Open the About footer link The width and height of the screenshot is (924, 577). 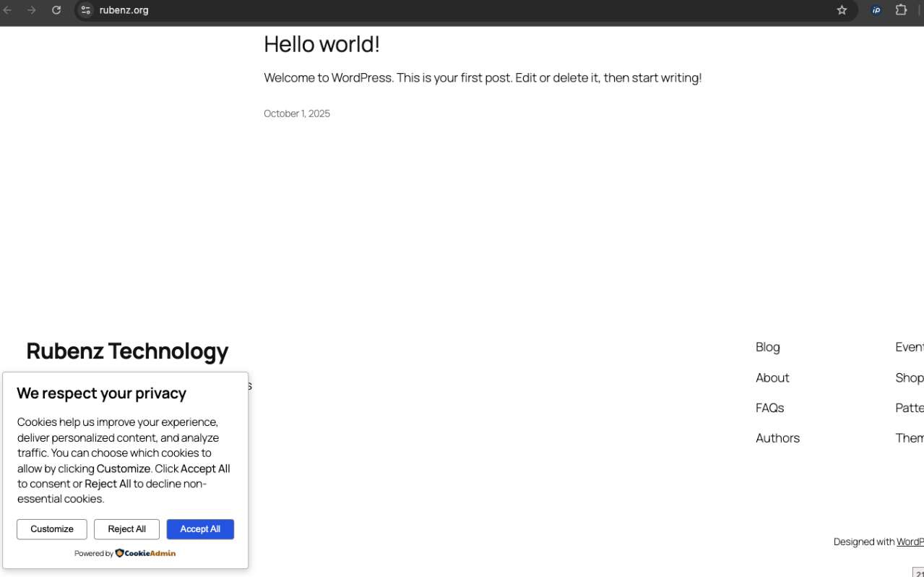click(772, 377)
